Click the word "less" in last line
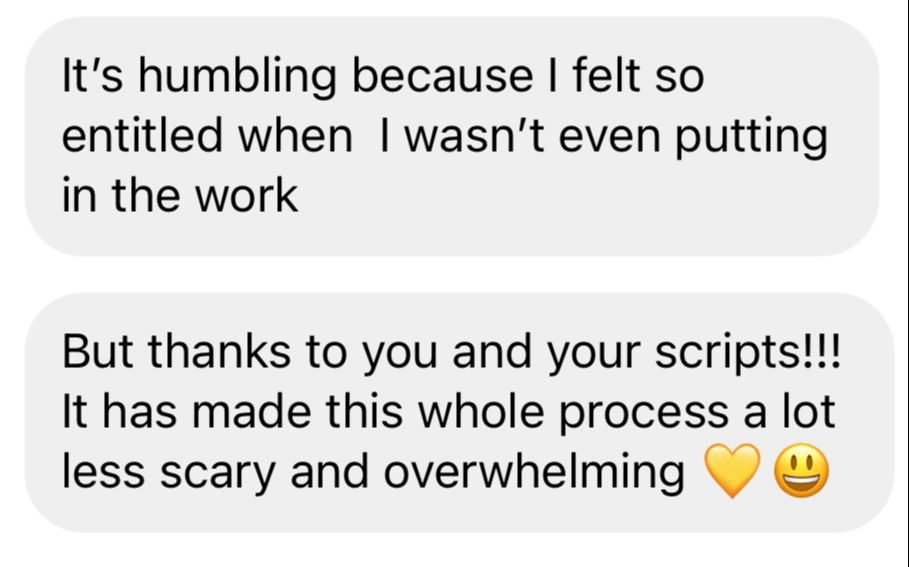 [103, 471]
